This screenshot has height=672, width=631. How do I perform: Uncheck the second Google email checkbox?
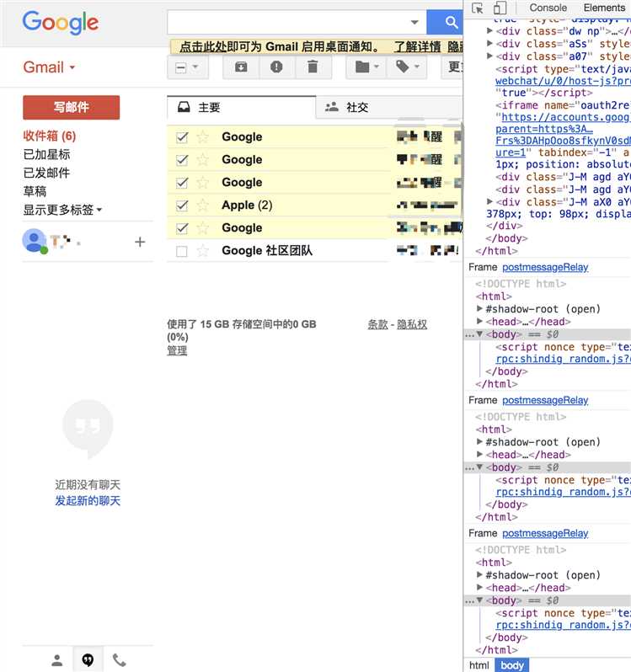[x=182, y=160]
